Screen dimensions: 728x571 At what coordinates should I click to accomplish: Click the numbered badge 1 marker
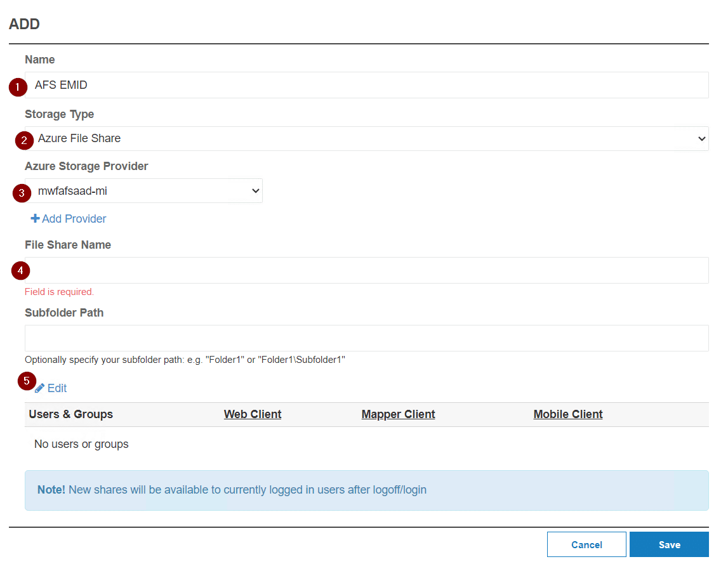coord(18,88)
